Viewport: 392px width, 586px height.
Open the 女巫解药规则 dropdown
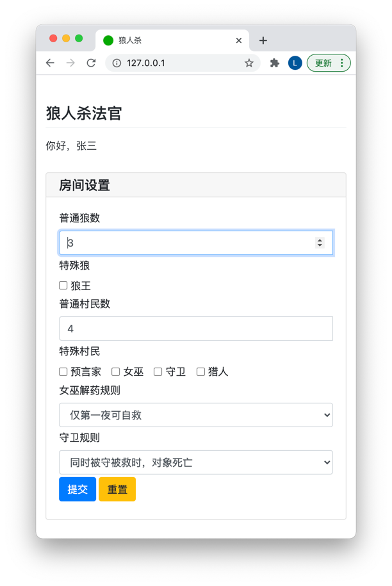click(x=196, y=415)
